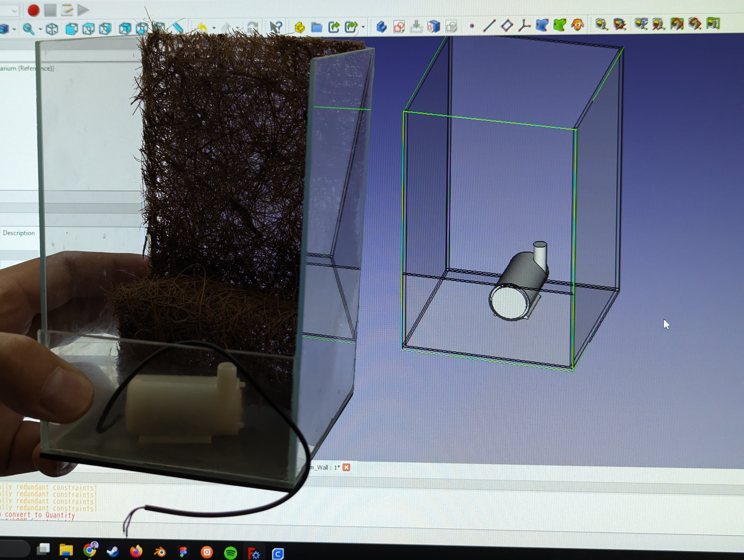Close the m_Wall document tab

[x=346, y=467]
